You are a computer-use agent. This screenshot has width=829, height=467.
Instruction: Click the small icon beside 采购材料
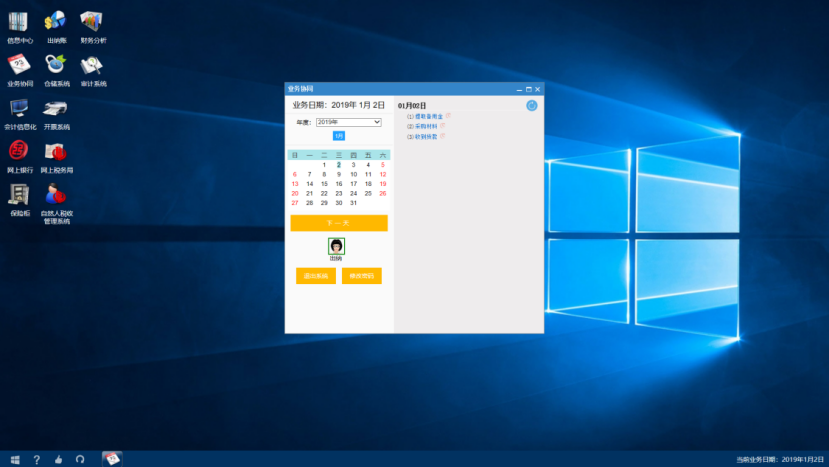coord(443,126)
